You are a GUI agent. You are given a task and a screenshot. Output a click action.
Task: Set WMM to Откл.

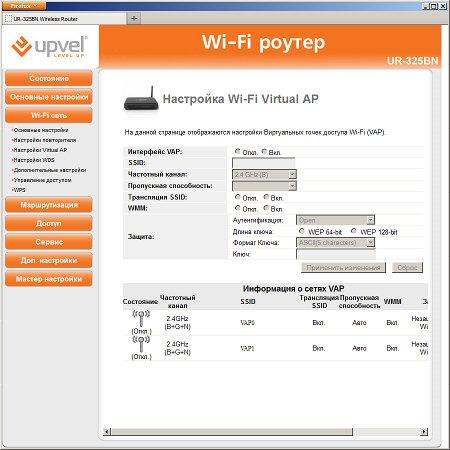pos(237,208)
